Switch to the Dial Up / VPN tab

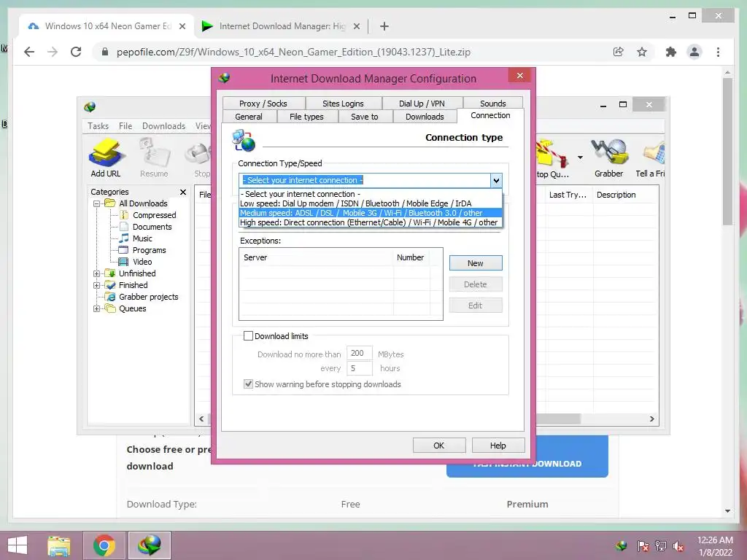click(x=422, y=104)
